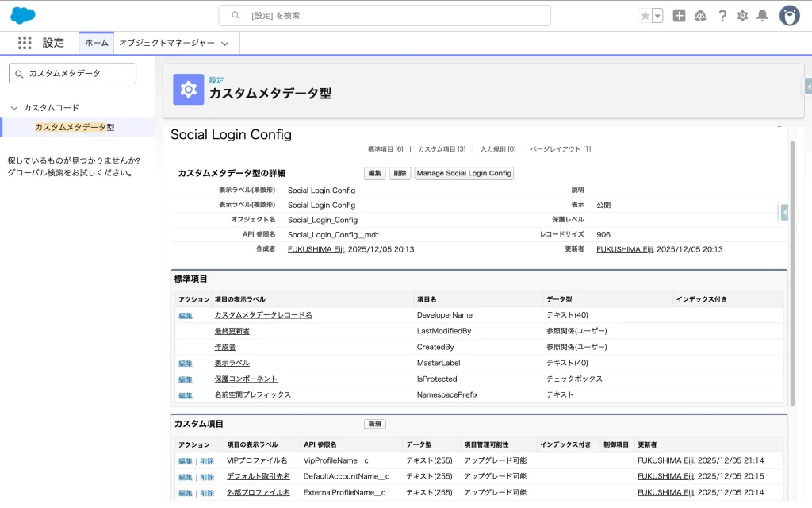Open the App Launcher grid icon
Viewport: 812px width, 508px height.
click(25, 43)
